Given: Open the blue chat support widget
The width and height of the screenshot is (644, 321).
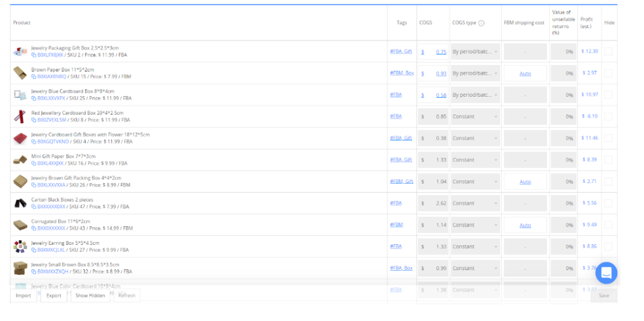Looking at the screenshot, I should [x=606, y=273].
